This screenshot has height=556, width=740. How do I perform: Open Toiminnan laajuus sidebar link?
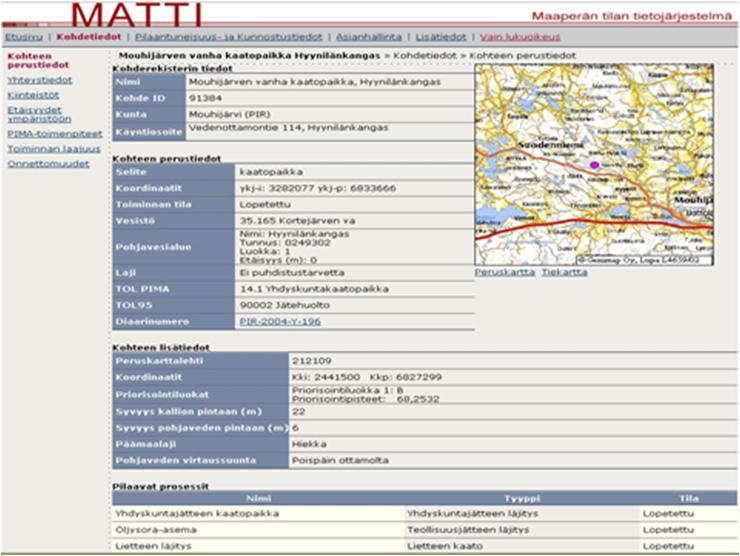[x=54, y=149]
